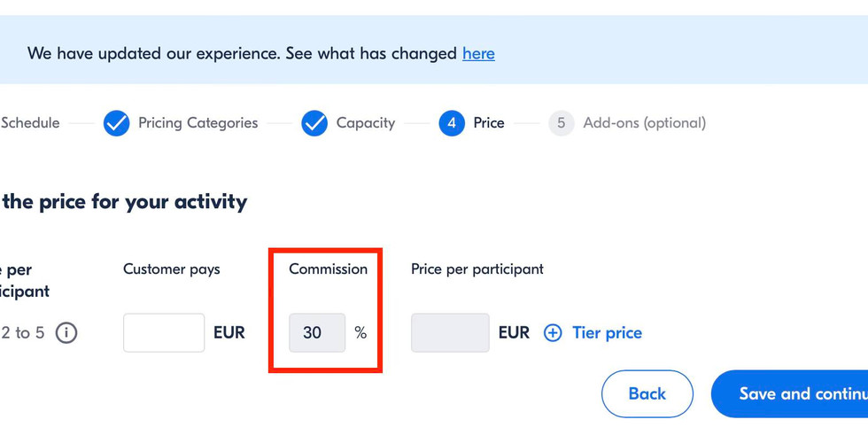Viewport: 868px width, 443px height.
Task: Click the step 5 number circle
Action: coord(561,123)
